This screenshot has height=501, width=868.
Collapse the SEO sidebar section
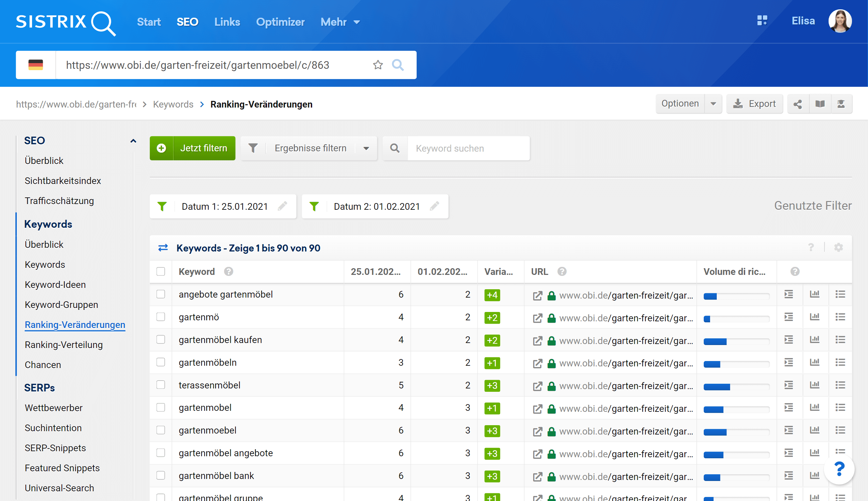133,141
